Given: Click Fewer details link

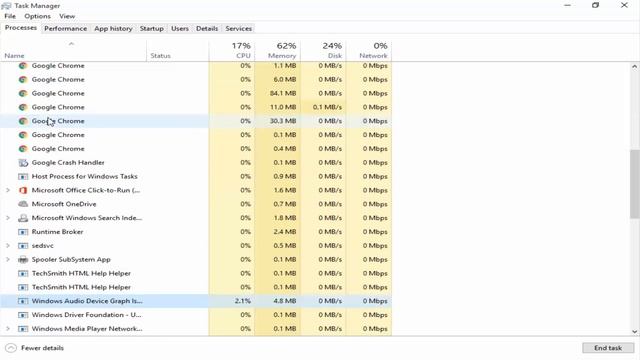Looking at the screenshot, I should (42, 348).
